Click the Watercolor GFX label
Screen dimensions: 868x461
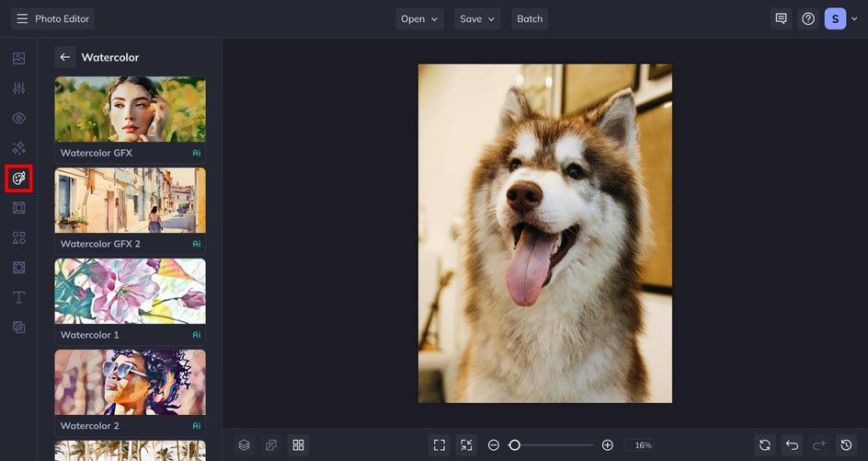pos(97,153)
